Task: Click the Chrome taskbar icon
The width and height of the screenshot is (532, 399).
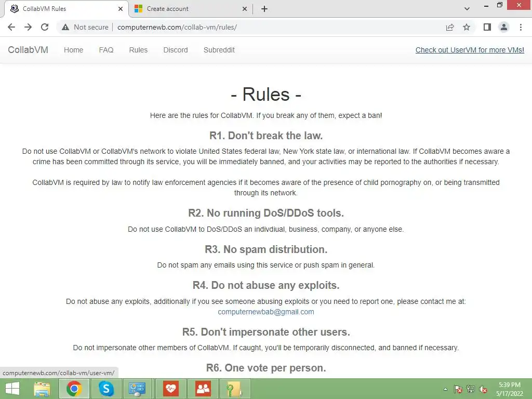Action: pyautogui.click(x=74, y=389)
